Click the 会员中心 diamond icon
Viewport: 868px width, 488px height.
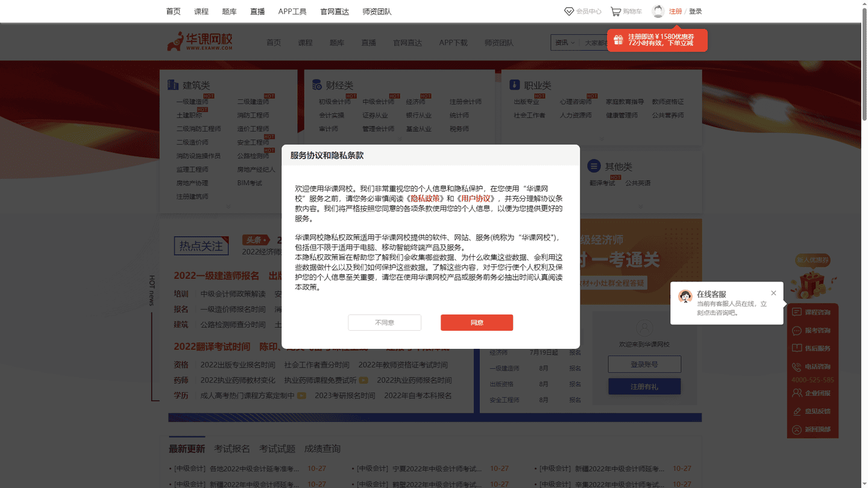coord(568,11)
